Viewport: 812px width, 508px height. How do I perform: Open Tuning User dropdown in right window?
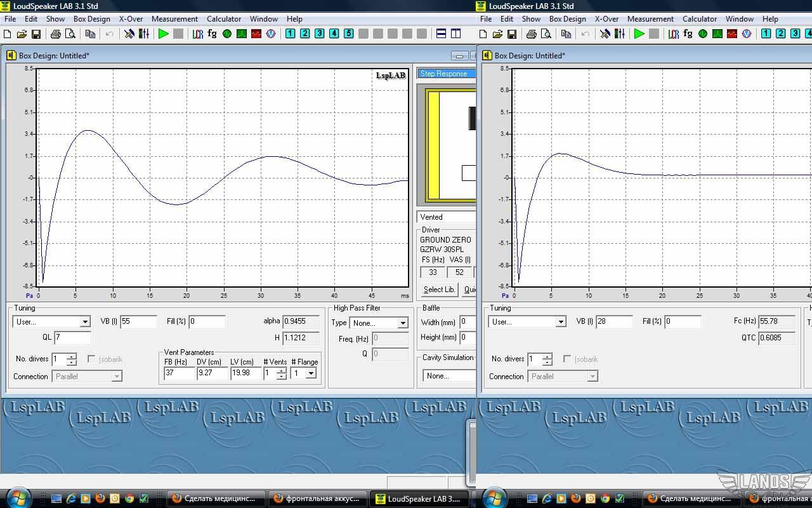point(561,322)
